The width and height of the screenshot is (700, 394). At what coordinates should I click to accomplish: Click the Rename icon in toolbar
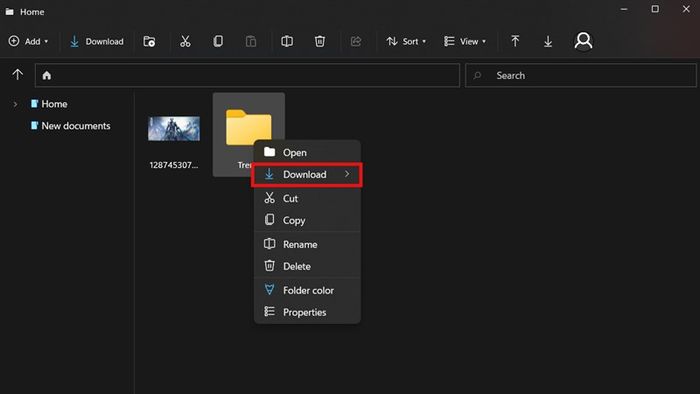click(x=287, y=41)
